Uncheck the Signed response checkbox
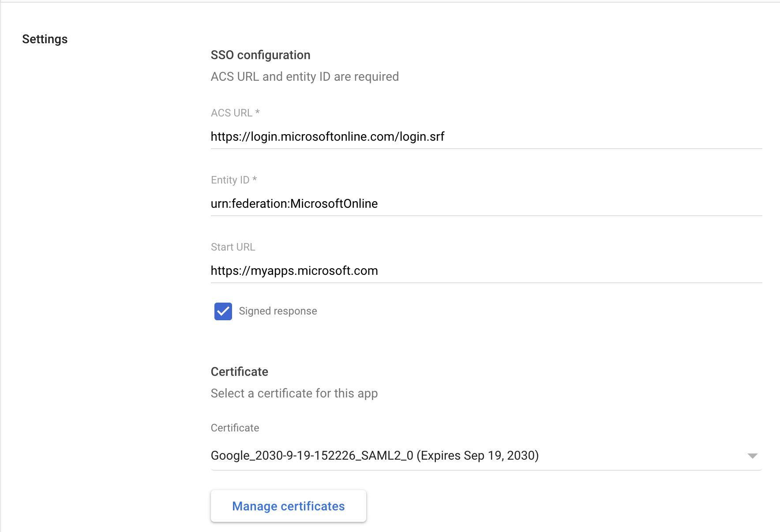This screenshot has height=532, width=780. 223,311
